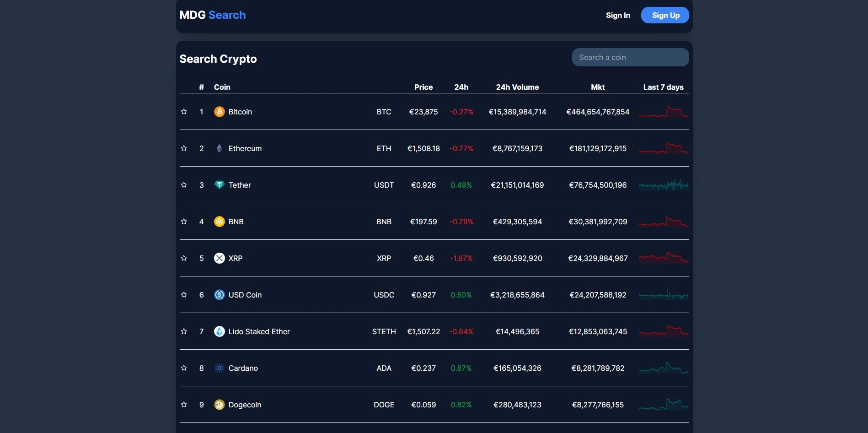Image resolution: width=868 pixels, height=433 pixels.
Task: Click the Bitcoin coin logo icon
Action: coord(220,112)
